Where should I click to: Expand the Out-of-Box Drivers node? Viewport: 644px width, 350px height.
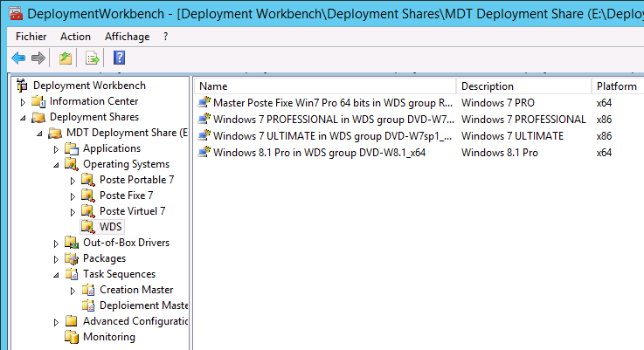click(x=57, y=244)
